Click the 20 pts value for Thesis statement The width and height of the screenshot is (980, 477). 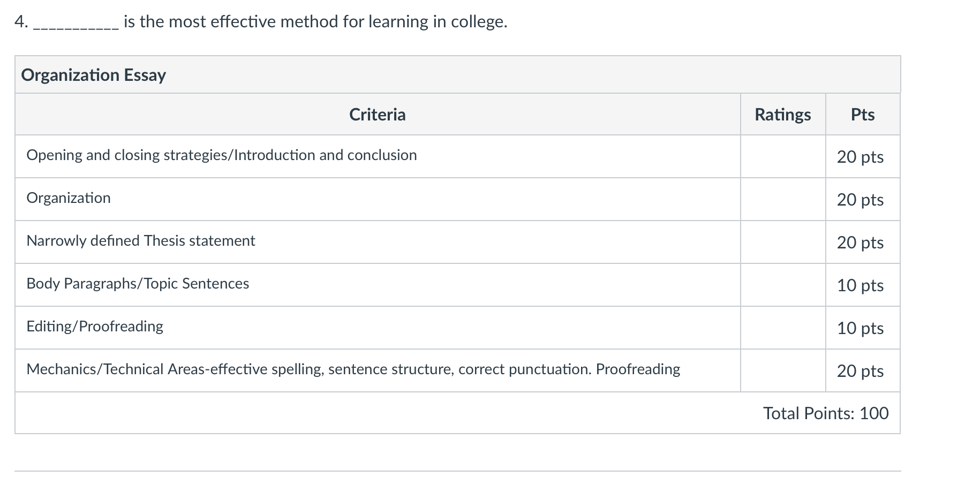[x=860, y=243]
